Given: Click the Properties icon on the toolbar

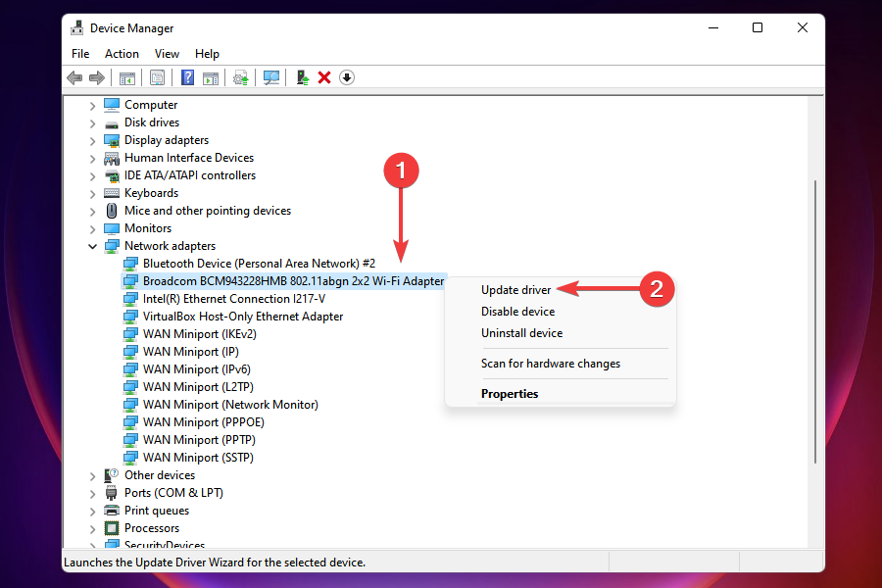Looking at the screenshot, I should pyautogui.click(x=157, y=77).
